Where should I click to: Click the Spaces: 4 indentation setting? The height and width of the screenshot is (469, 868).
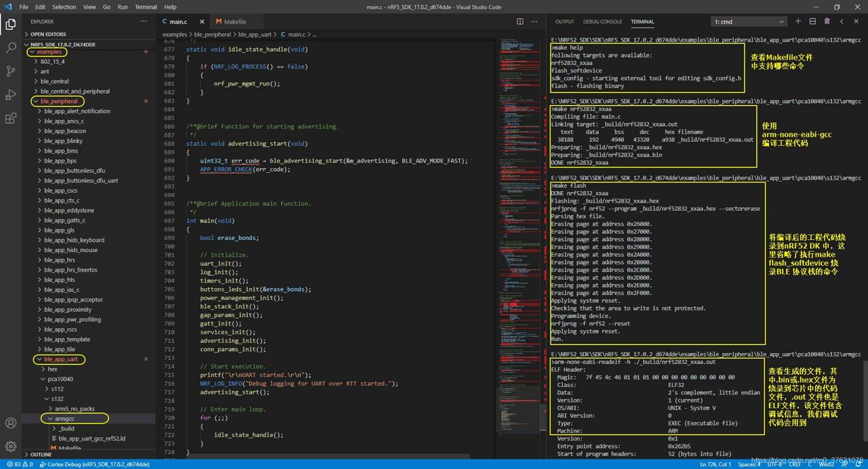click(749, 464)
